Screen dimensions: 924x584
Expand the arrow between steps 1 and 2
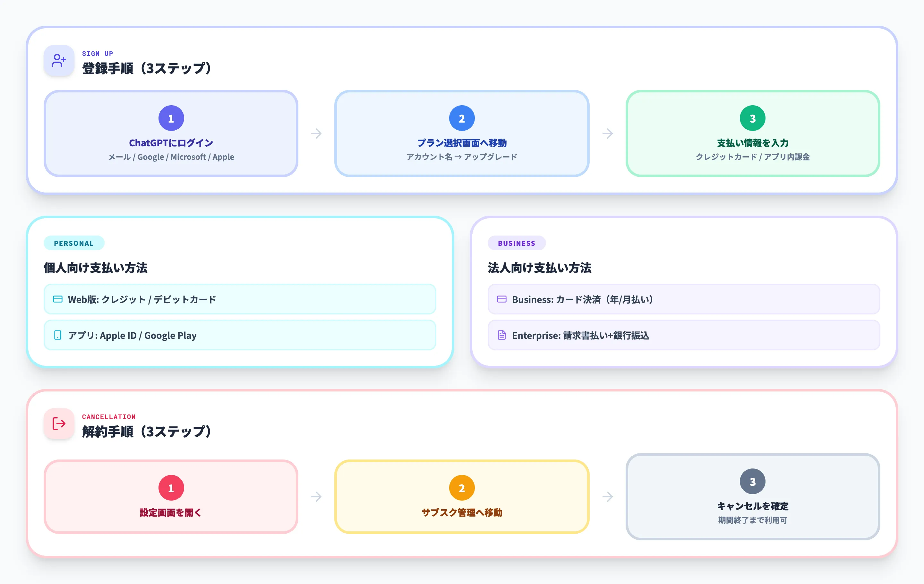tap(316, 133)
